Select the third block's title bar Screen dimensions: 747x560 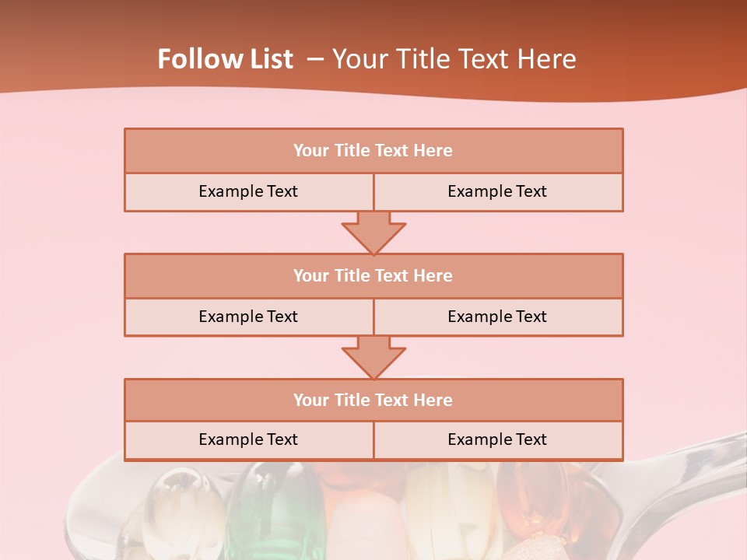coord(373,400)
